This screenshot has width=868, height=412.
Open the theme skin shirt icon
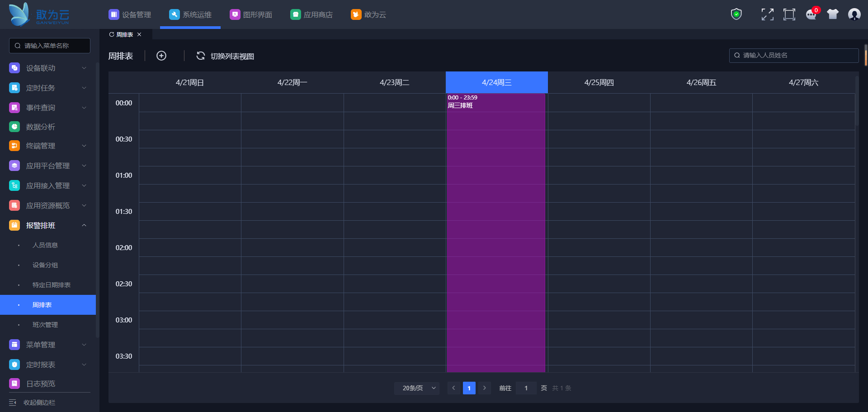pyautogui.click(x=832, y=14)
